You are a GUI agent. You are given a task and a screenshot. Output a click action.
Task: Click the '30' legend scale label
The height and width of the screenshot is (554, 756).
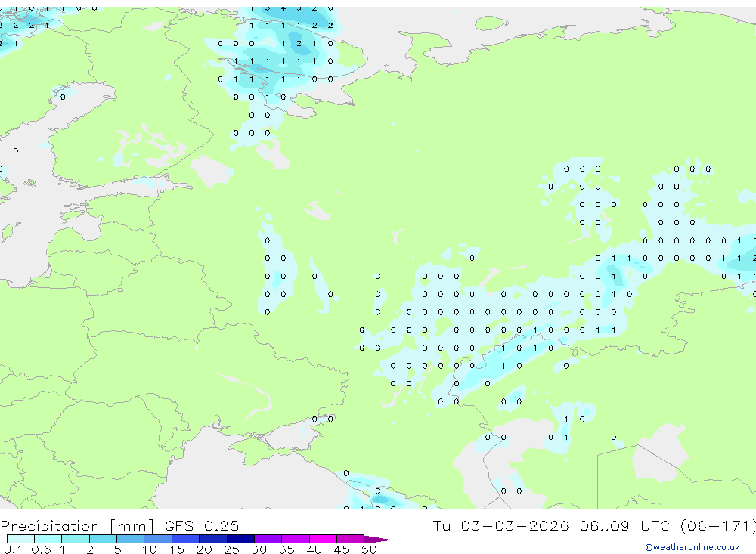pyautogui.click(x=259, y=549)
